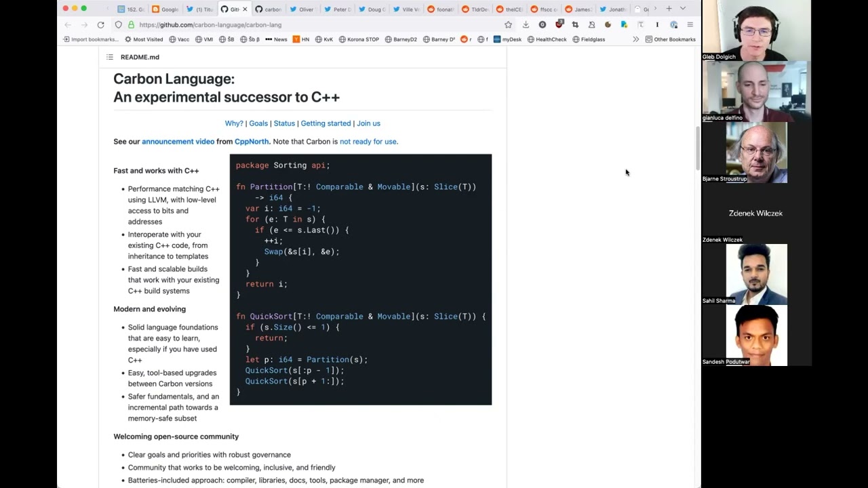
Task: Open the KvK bookmark
Action: click(324, 39)
